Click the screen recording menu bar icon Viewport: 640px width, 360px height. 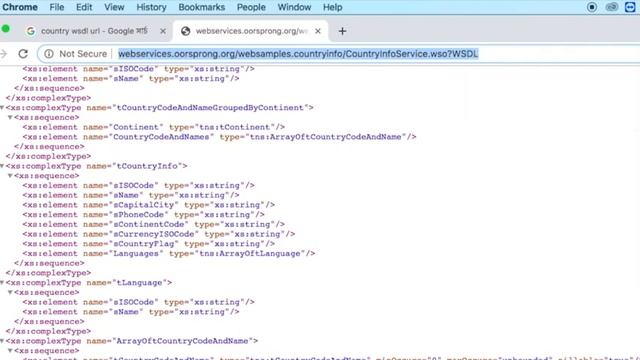(592, 7)
